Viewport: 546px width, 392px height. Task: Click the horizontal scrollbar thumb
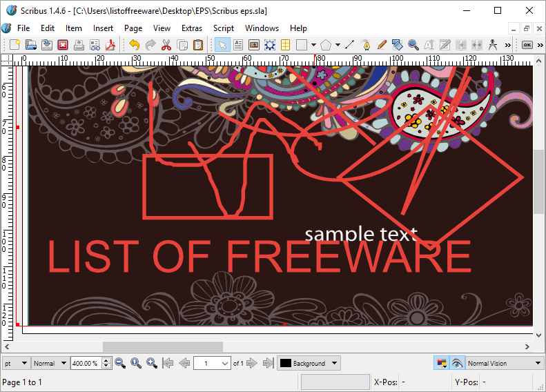(163, 346)
